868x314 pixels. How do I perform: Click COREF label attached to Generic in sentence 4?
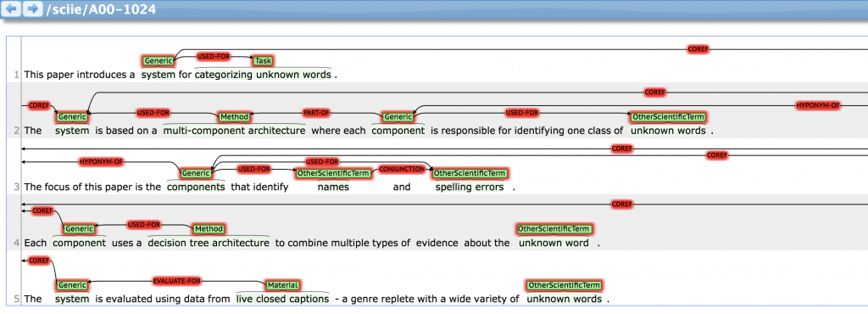(42, 211)
